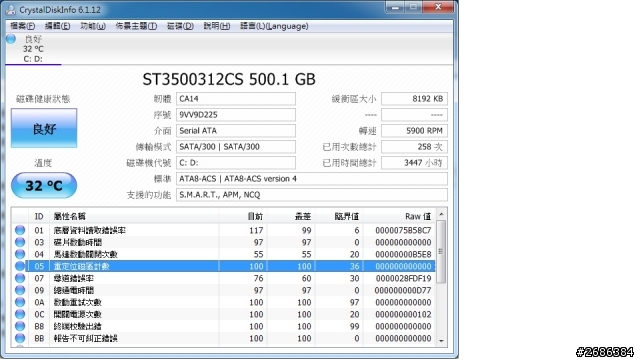
Task: Click status circle for attribute 04 row
Action: coord(20,254)
